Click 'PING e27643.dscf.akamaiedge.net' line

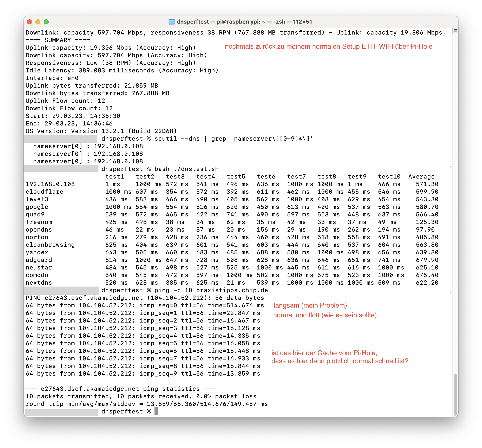[145, 298]
